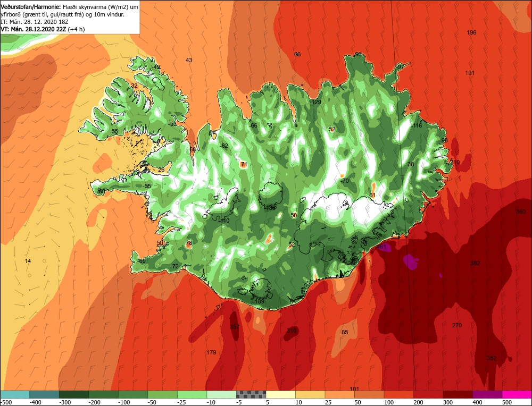Click the value -66 in northern Iceland

253,126
